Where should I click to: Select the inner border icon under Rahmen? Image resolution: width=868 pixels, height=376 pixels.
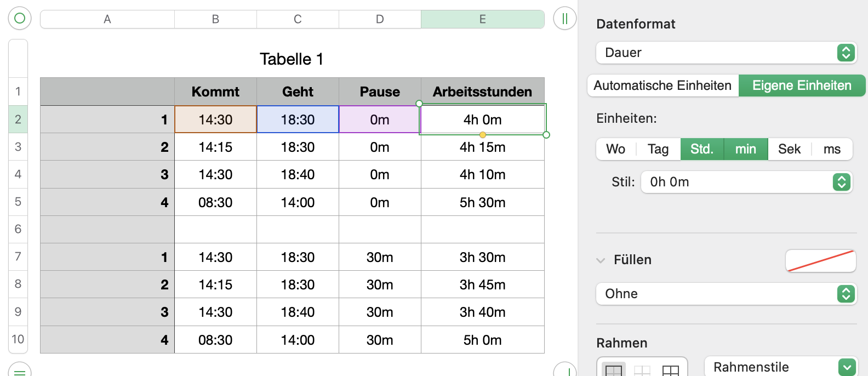[x=642, y=370]
